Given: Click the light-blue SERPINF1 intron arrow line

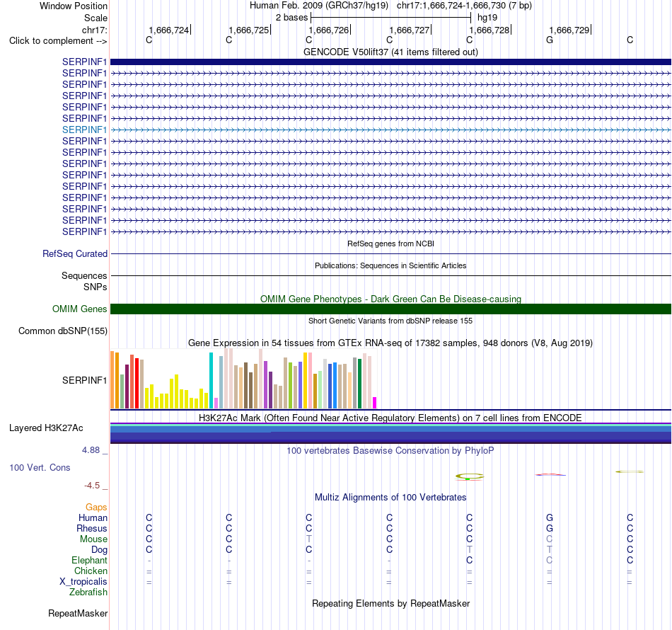Looking at the screenshot, I should (x=390, y=130).
